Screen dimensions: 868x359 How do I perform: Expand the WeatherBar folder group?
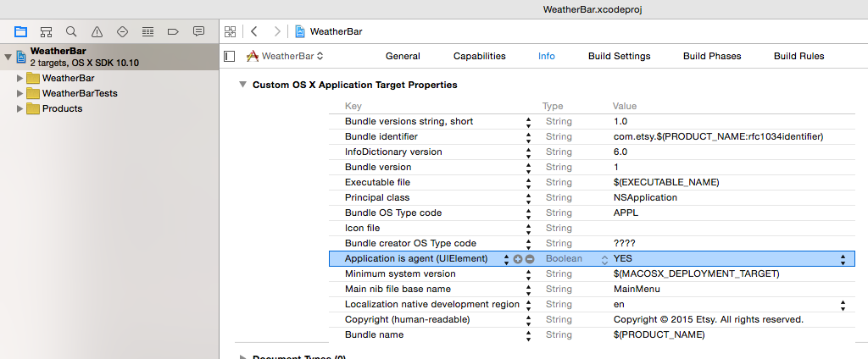(20, 78)
